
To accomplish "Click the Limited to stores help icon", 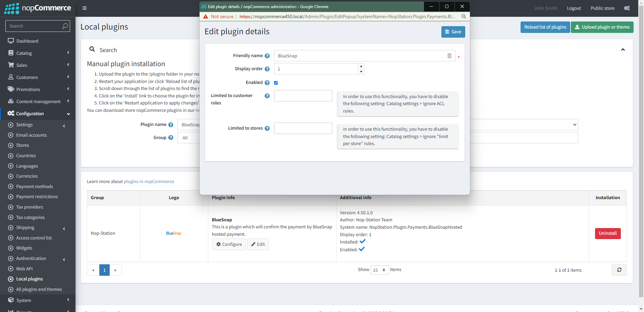I will (267, 128).
